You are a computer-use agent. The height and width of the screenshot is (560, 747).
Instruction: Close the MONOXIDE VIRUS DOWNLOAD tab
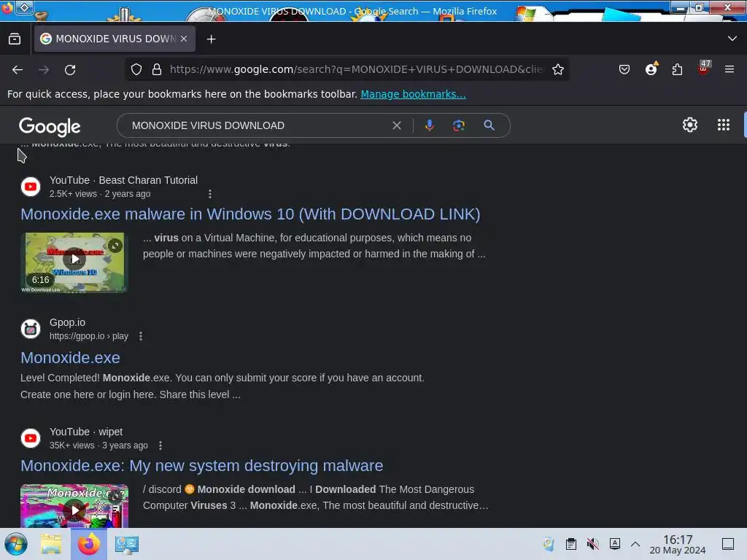pyautogui.click(x=184, y=39)
